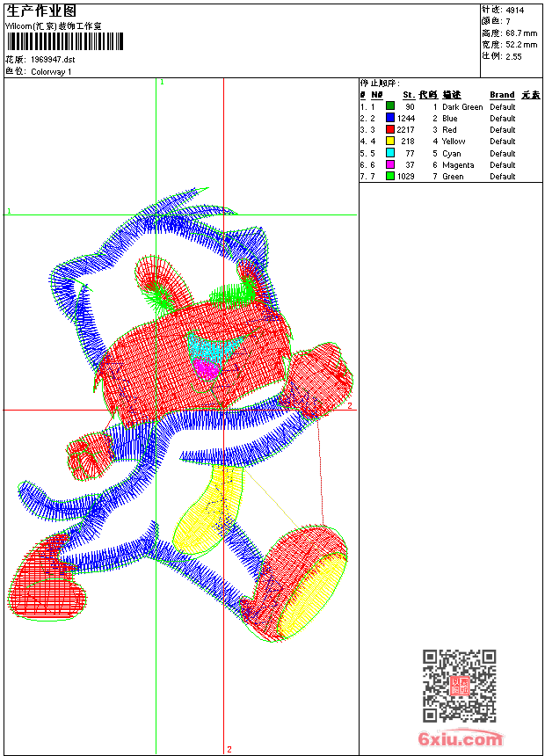Pick the Magenta color swatch in row 6
The image size is (545, 756).
[x=390, y=164]
